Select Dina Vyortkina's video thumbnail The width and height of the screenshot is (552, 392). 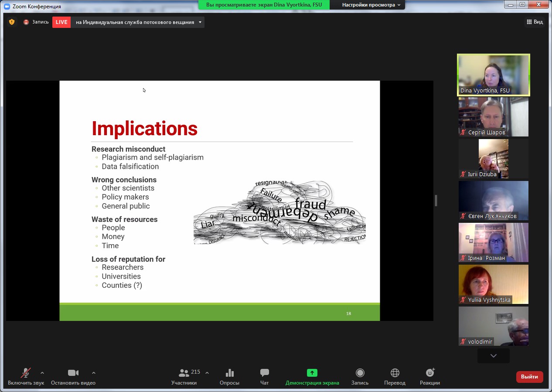pyautogui.click(x=493, y=75)
